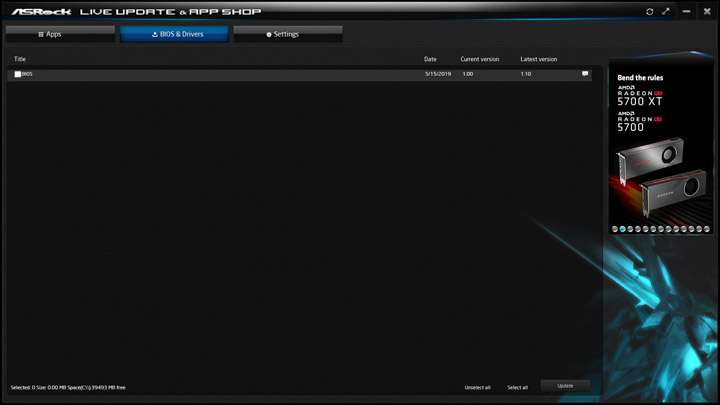The width and height of the screenshot is (720, 405).
Task: Switch to the Apps tab
Action: point(60,34)
